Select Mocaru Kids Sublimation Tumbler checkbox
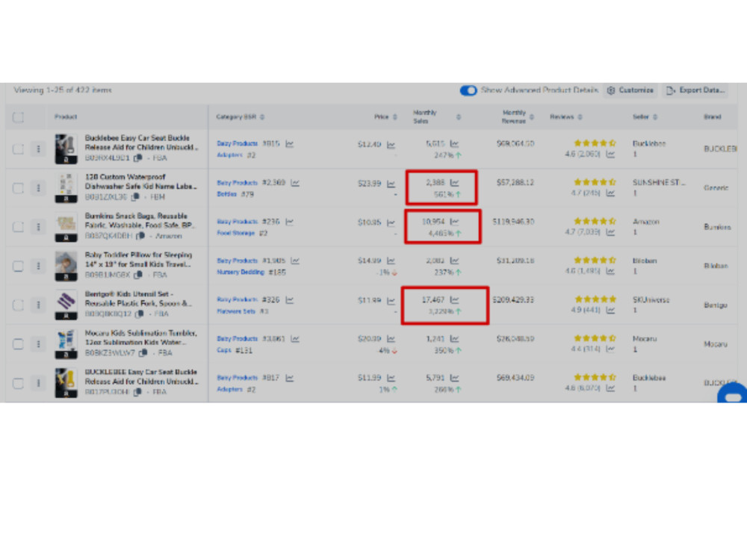 (18, 344)
